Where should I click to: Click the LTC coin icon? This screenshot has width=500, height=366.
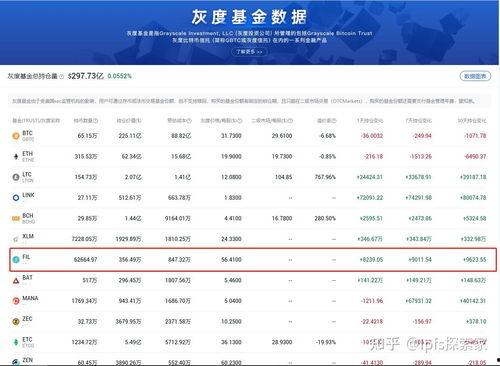pyautogui.click(x=16, y=177)
